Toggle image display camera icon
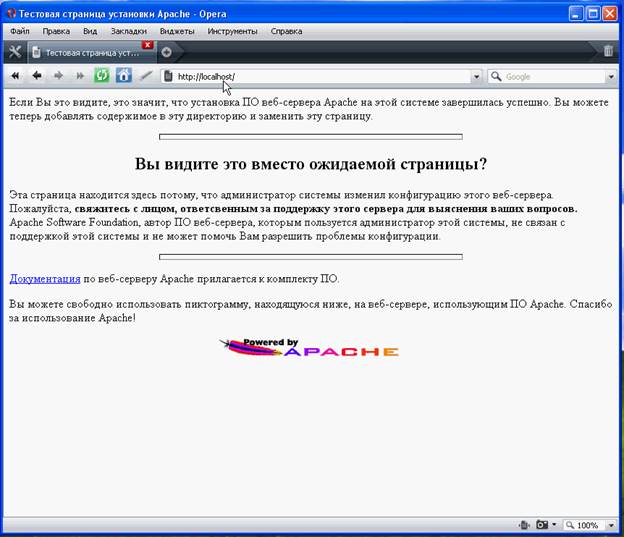 pos(542,525)
